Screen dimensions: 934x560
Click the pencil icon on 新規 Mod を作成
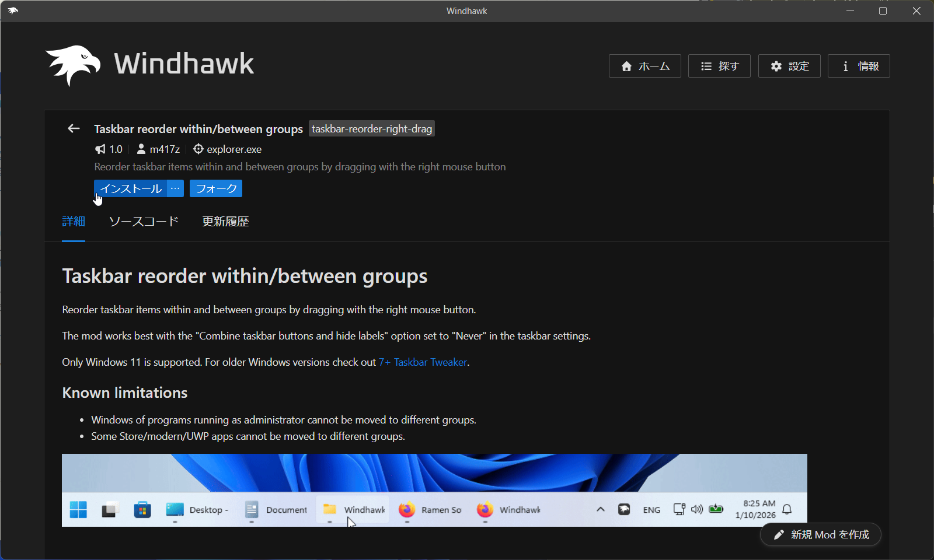click(779, 534)
